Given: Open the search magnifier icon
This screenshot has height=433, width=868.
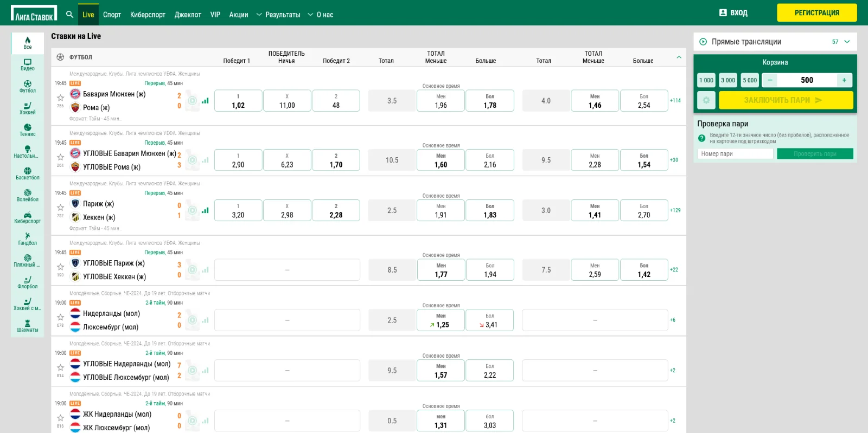Looking at the screenshot, I should [x=69, y=14].
